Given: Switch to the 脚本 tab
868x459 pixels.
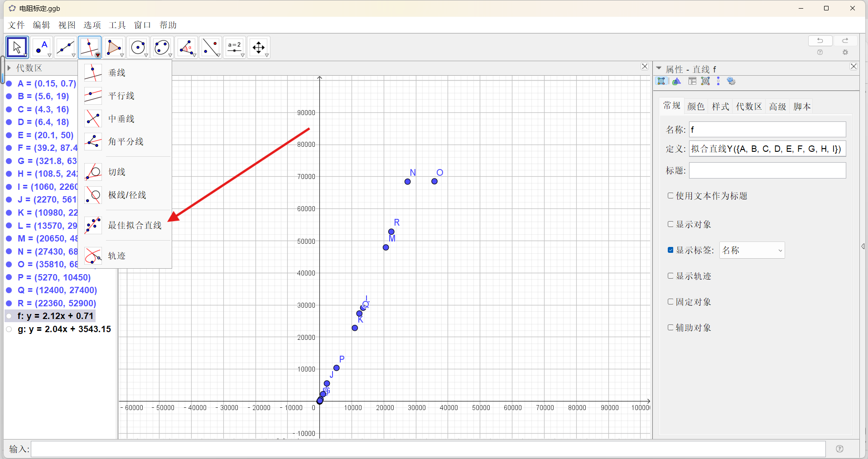Looking at the screenshot, I should point(802,106).
